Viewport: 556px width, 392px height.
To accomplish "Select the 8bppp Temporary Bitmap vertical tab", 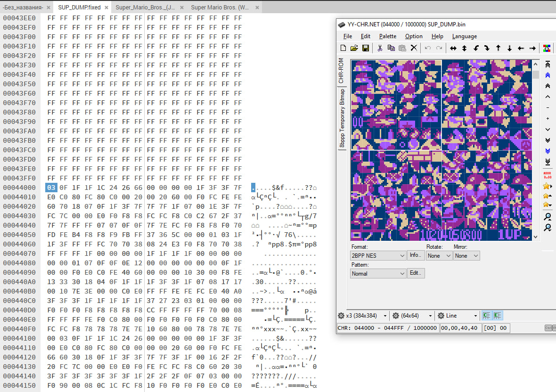I will tap(342, 119).
